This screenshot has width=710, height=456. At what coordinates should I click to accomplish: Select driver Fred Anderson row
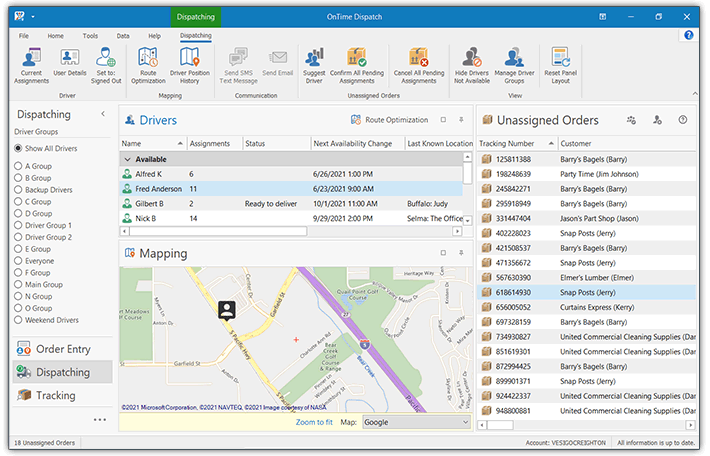click(x=291, y=188)
